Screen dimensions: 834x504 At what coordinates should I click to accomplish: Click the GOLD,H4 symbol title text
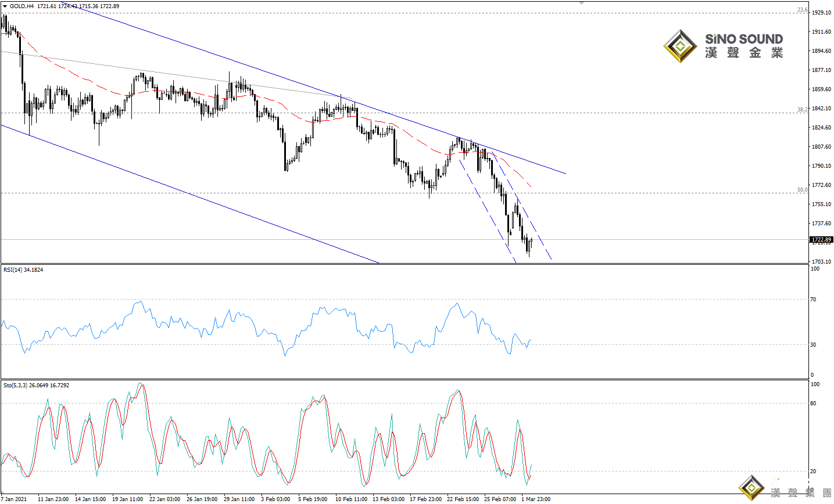coord(22,6)
